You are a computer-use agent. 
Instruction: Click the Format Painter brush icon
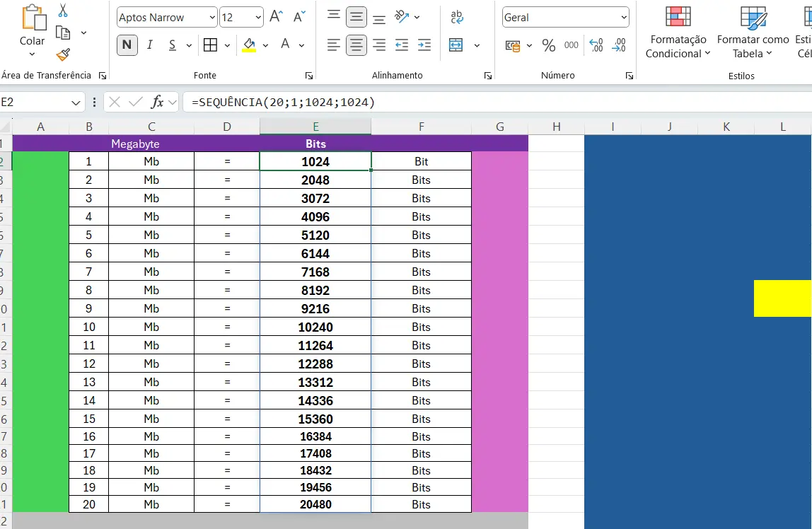click(x=63, y=54)
